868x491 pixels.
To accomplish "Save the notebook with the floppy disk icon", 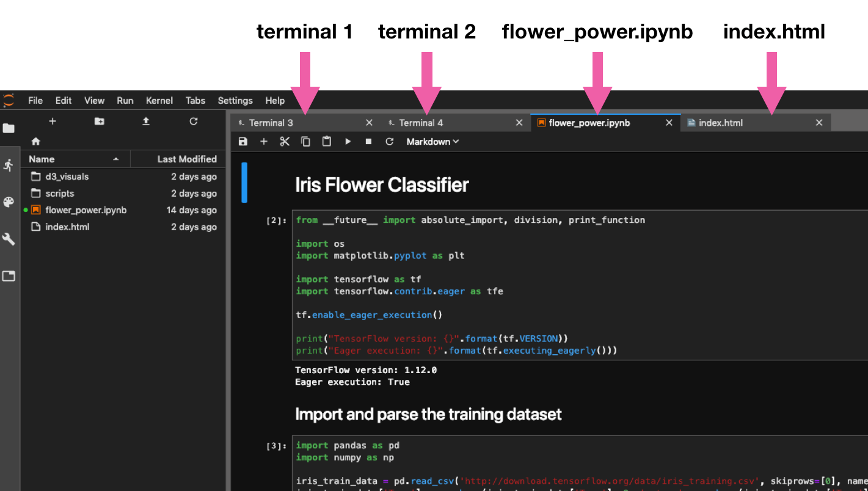I will tap(243, 142).
